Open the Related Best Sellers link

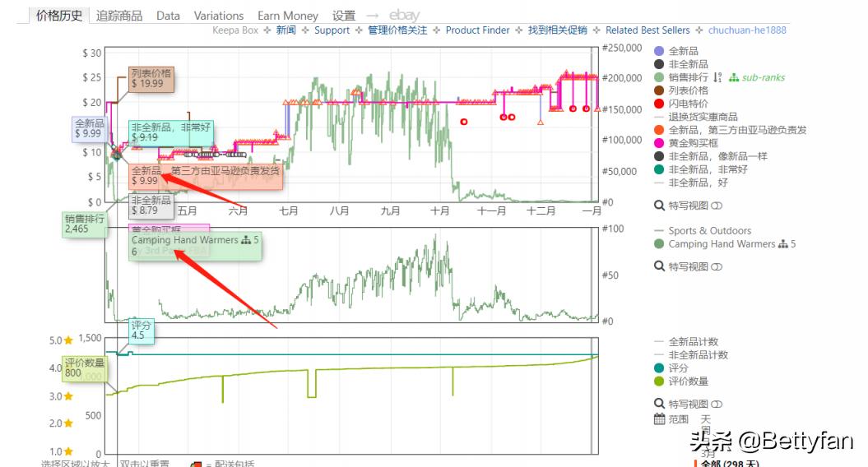pos(648,30)
